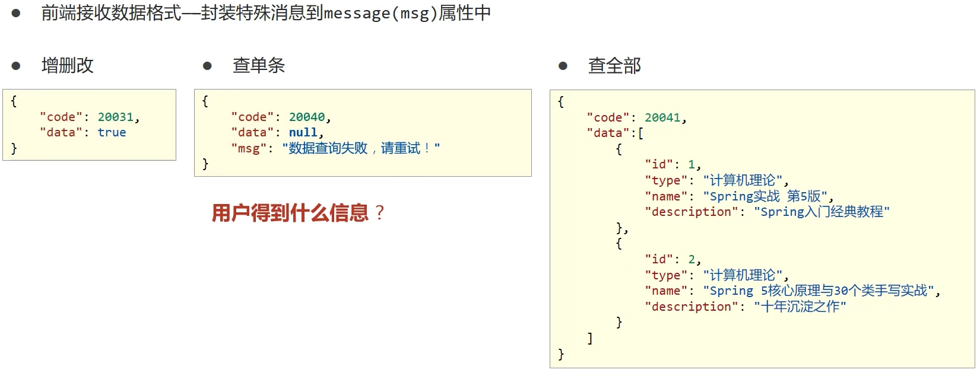Click the first "type": "计算机理论" line under id 1
Screen dimensions: 980x376
(x=716, y=180)
